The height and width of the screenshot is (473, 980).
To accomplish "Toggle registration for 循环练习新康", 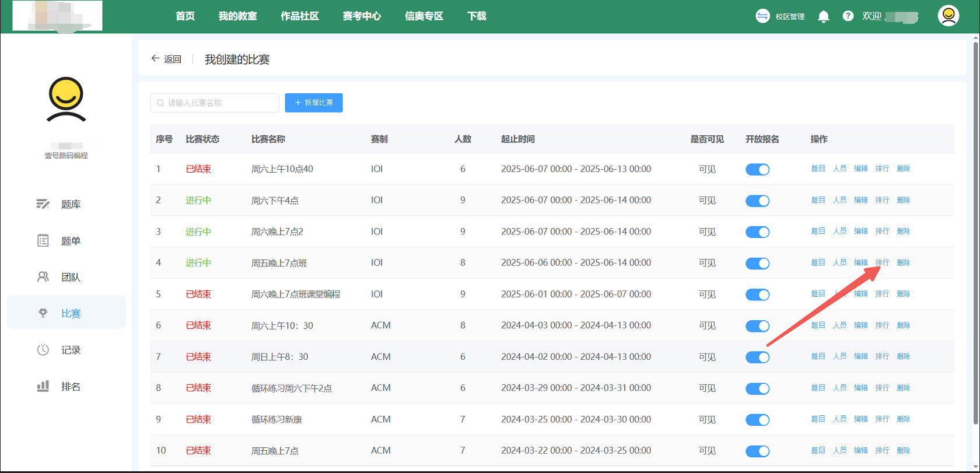I will point(757,420).
